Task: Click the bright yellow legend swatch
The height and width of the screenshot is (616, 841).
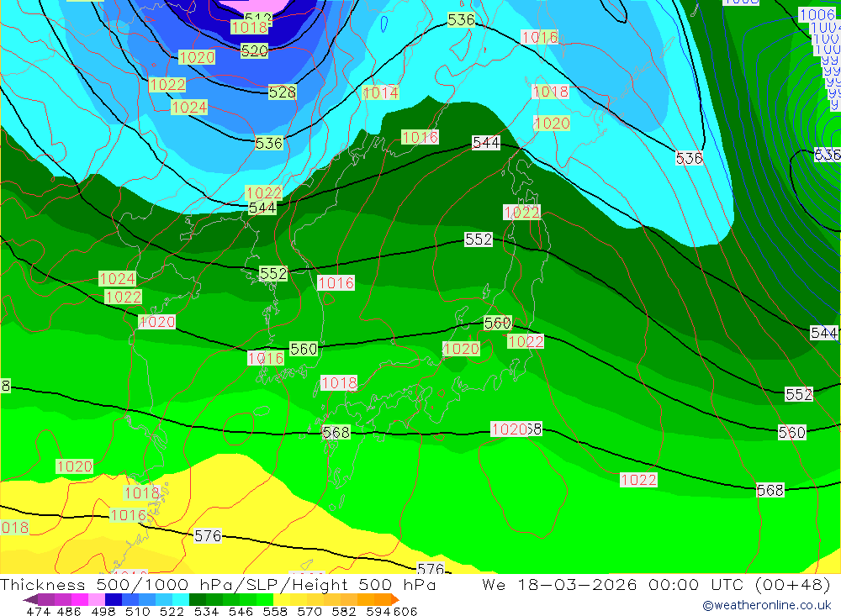Action: pyautogui.click(x=282, y=599)
